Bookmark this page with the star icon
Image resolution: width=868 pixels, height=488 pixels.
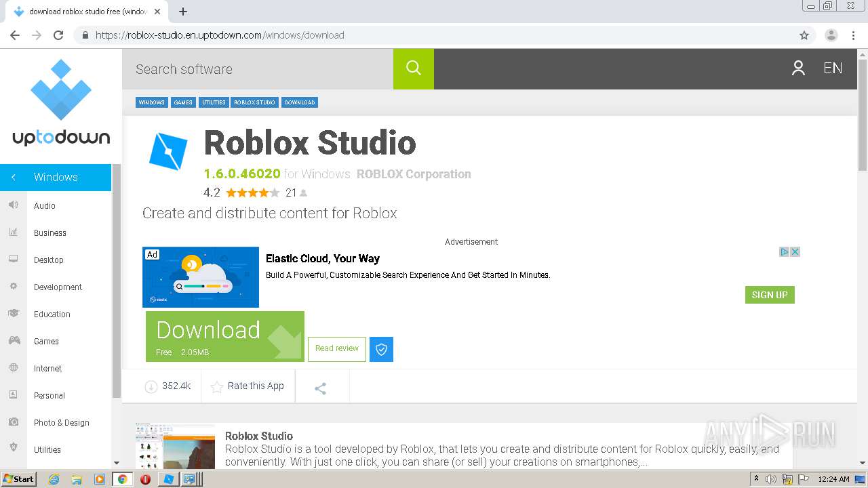coord(804,35)
